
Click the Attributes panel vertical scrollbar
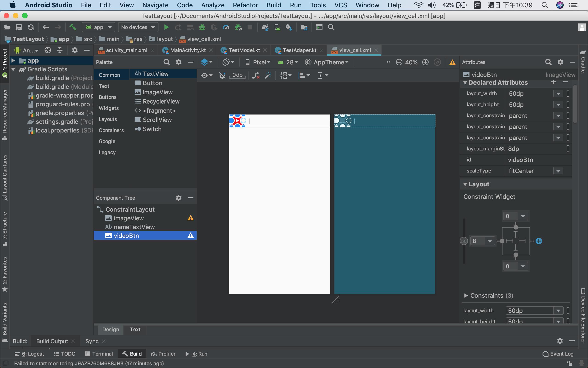coord(575,104)
